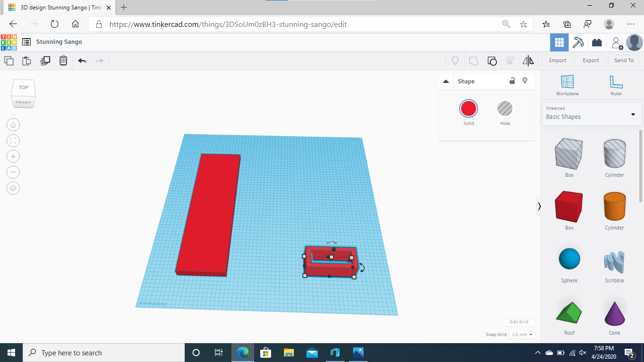Click the FRONT face of the view cube
Viewport: 644px width, 362px height.
click(x=23, y=102)
